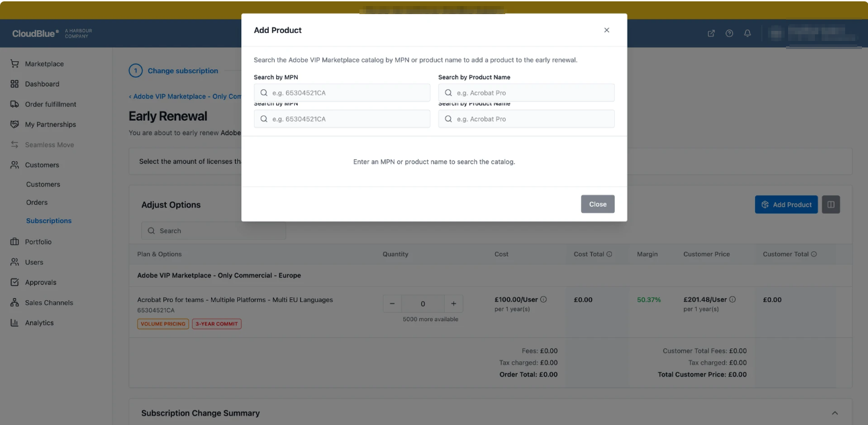The height and width of the screenshot is (425, 868).
Task: Close the Add Product dialog with the X icon
Action: click(607, 30)
